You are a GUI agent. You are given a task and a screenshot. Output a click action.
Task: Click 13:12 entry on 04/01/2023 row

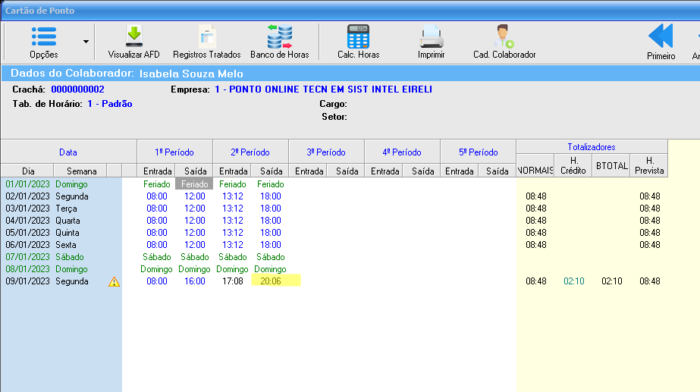(233, 221)
